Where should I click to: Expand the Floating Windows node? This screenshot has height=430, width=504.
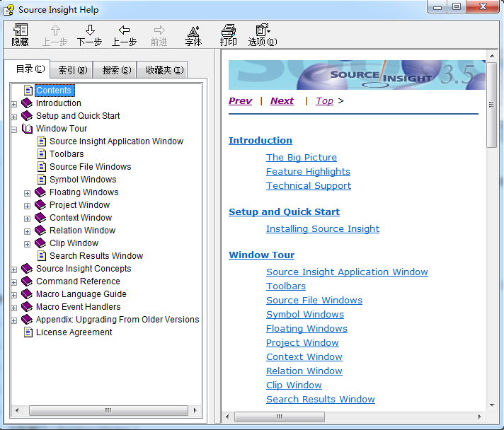click(x=28, y=193)
